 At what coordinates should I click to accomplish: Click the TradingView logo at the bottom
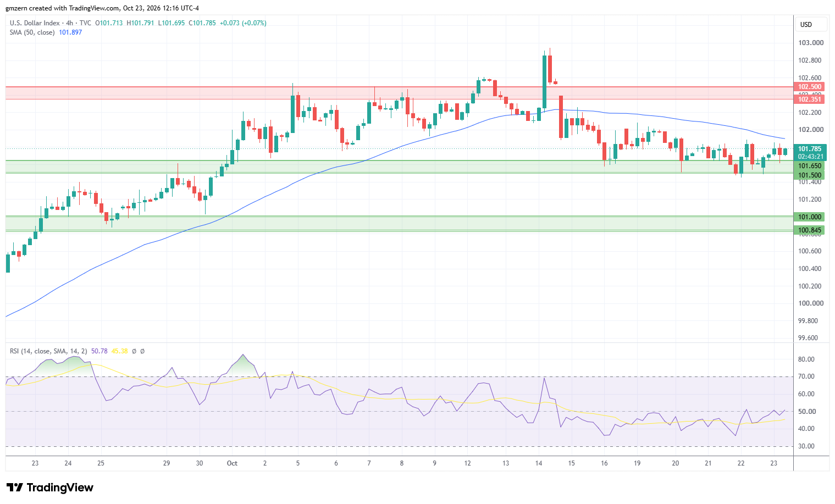pyautogui.click(x=50, y=488)
